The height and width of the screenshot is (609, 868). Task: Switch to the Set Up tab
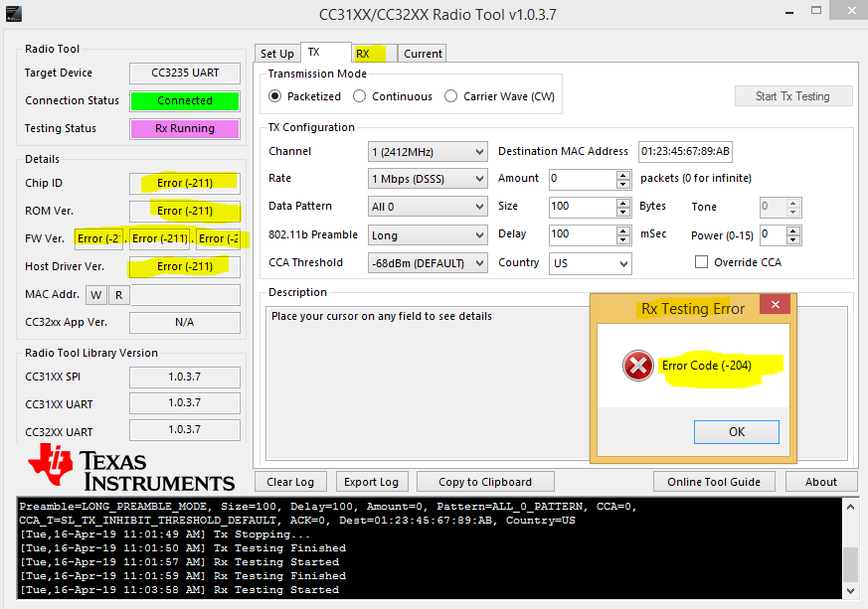click(x=277, y=54)
